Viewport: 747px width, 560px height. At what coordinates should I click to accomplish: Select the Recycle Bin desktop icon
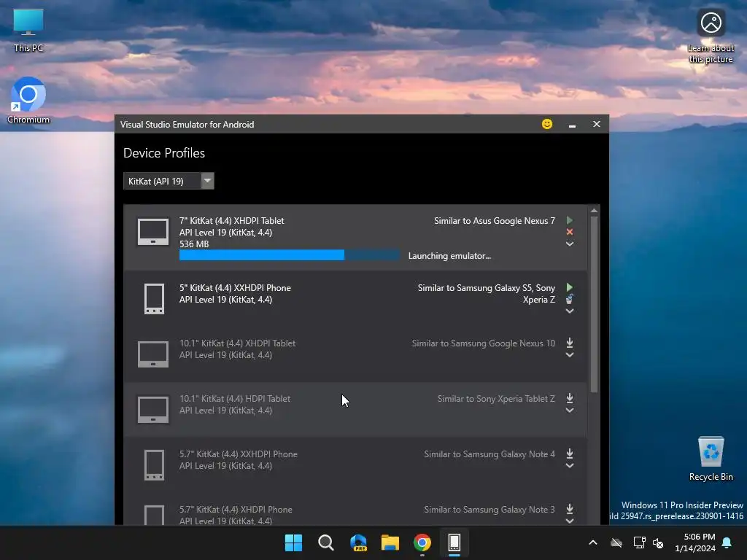711,459
